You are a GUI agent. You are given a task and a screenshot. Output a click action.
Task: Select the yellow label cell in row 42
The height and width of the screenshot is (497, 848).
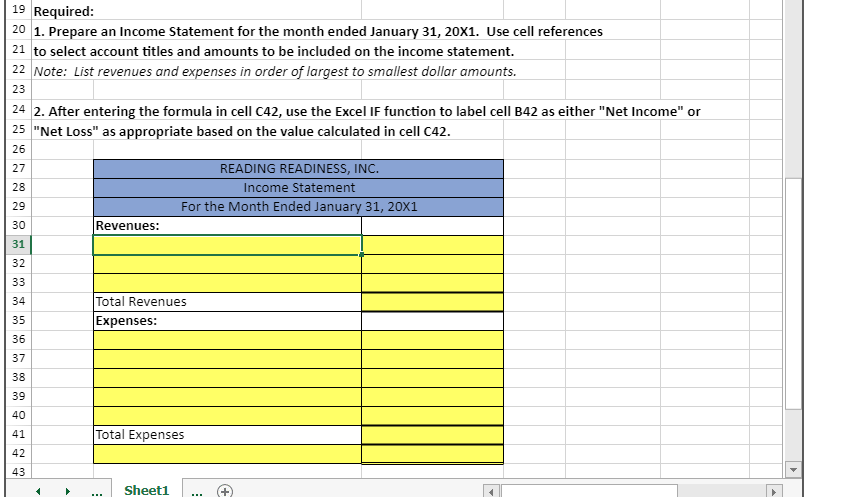pyautogui.click(x=227, y=454)
